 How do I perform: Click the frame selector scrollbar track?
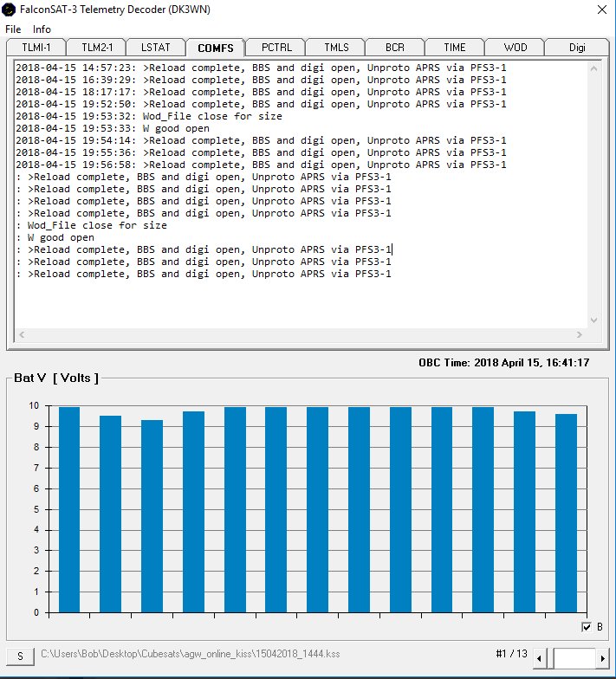pos(574,658)
